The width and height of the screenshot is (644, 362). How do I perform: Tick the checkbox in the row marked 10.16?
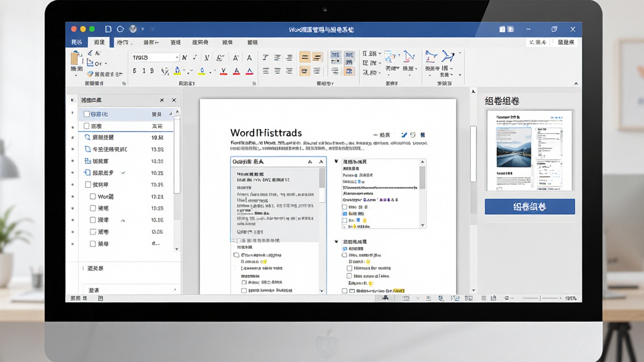(x=93, y=220)
